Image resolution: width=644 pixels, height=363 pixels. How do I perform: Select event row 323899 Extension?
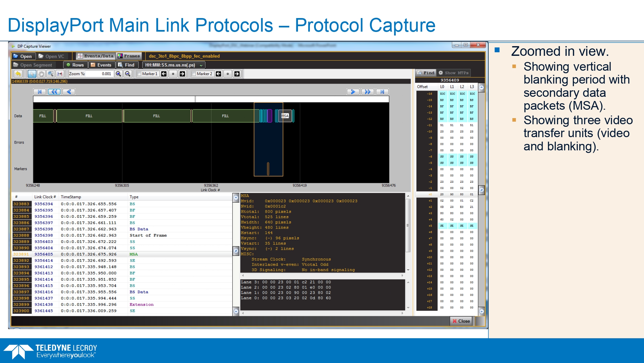[x=122, y=305]
